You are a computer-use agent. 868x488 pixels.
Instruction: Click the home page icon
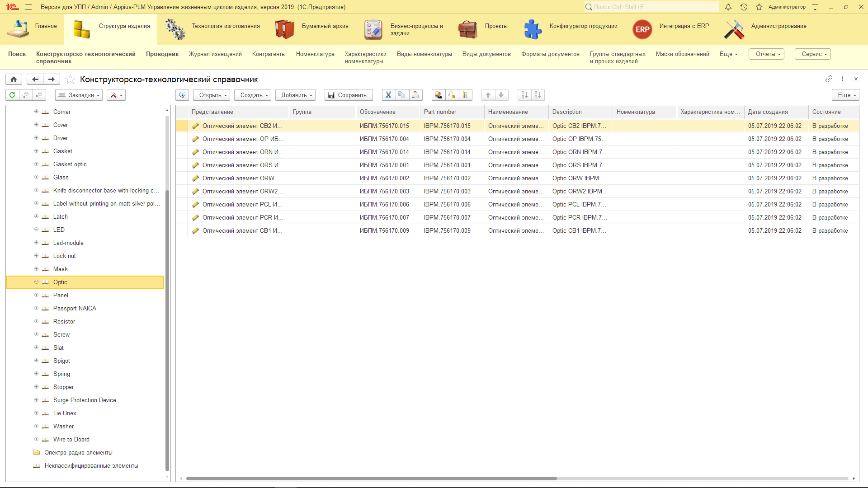14,79
